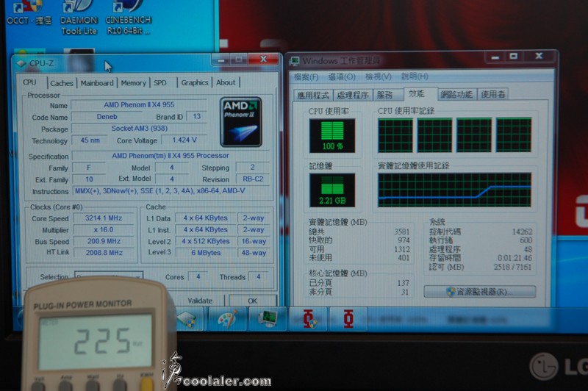This screenshot has height=391, width=588.
Task: Click the Task Manager title bar icon
Action: tap(295, 61)
